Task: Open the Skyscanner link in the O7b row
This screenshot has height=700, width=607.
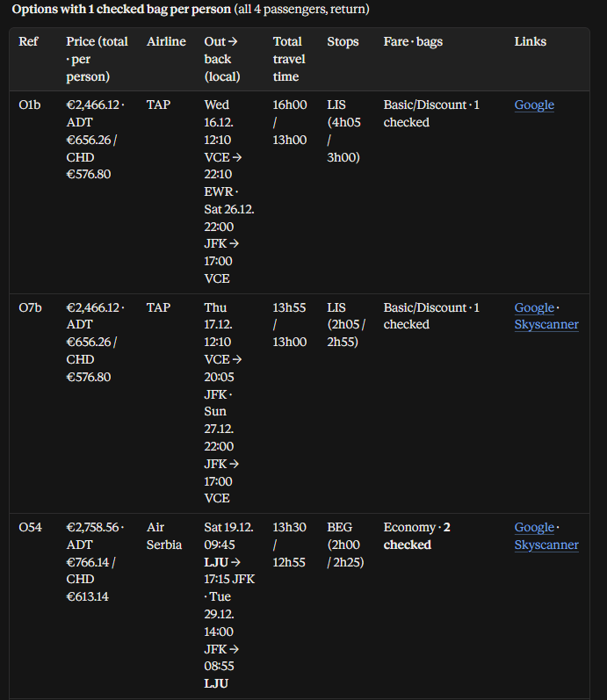Action: 546,325
